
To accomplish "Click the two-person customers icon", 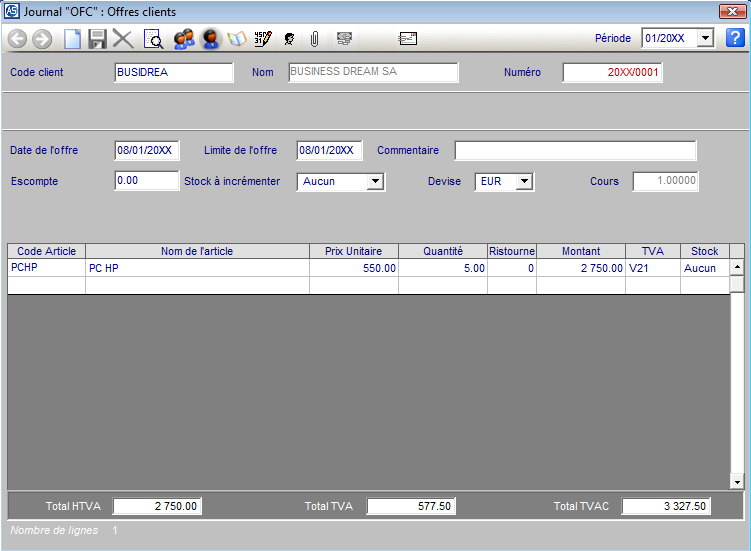I will click(183, 39).
